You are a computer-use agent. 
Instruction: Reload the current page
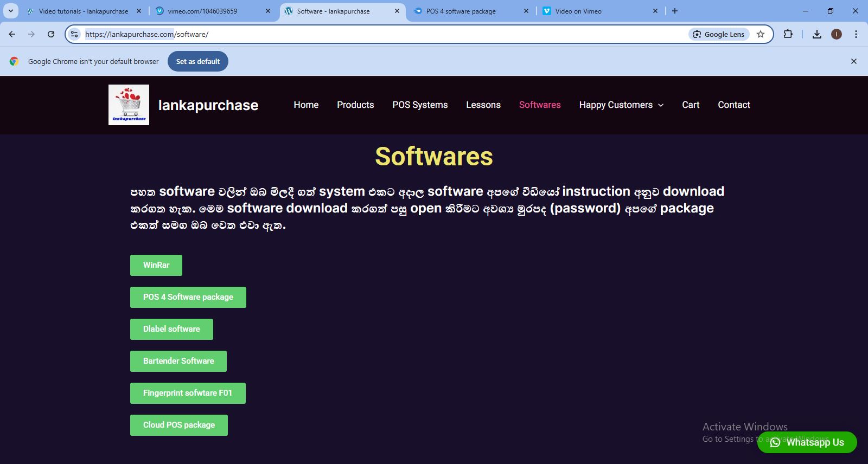coord(51,34)
